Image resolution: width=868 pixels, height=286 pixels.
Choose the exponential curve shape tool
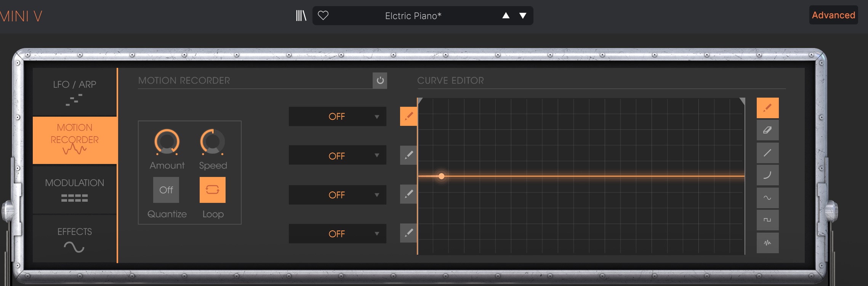767,175
